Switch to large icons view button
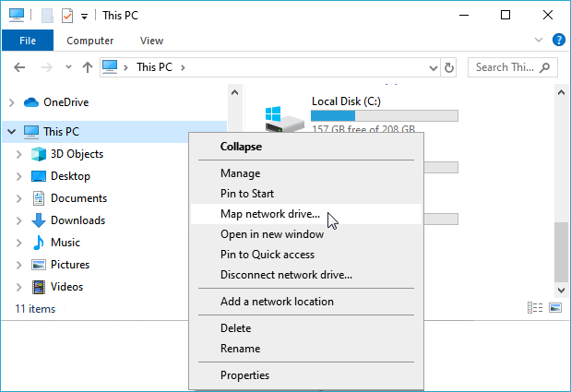This screenshot has height=392, width=571. point(555,308)
